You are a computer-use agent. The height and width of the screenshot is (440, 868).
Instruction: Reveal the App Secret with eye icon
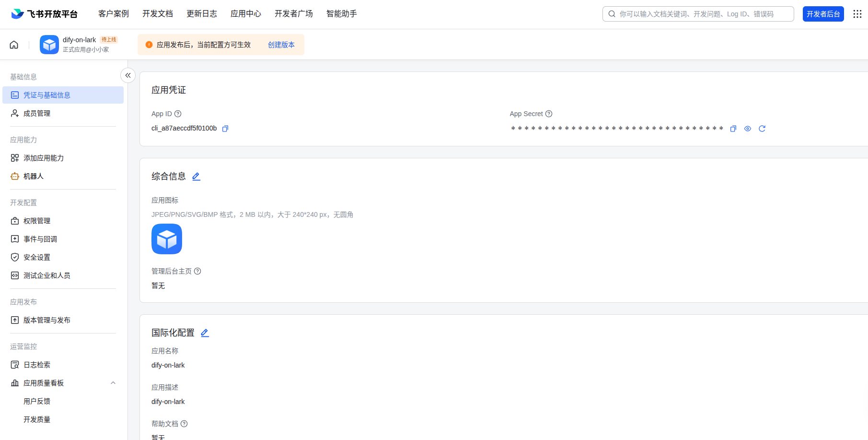(x=747, y=129)
